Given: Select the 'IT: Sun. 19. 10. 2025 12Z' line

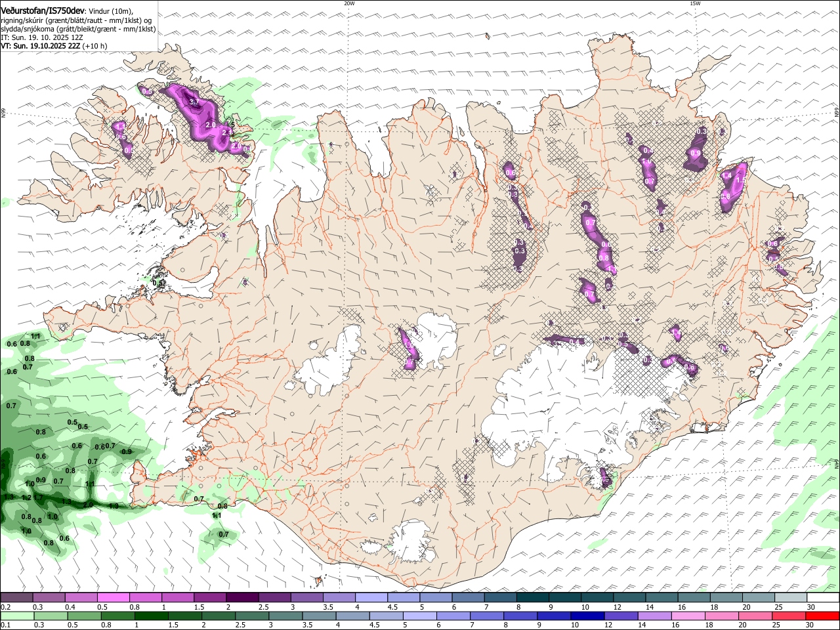Looking at the screenshot, I should pyautogui.click(x=41, y=37).
